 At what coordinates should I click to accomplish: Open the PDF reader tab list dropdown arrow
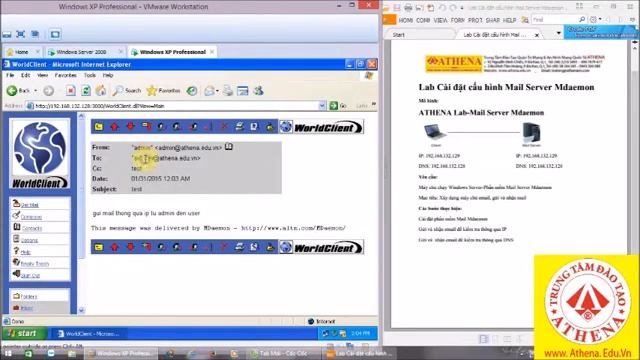tap(558, 33)
